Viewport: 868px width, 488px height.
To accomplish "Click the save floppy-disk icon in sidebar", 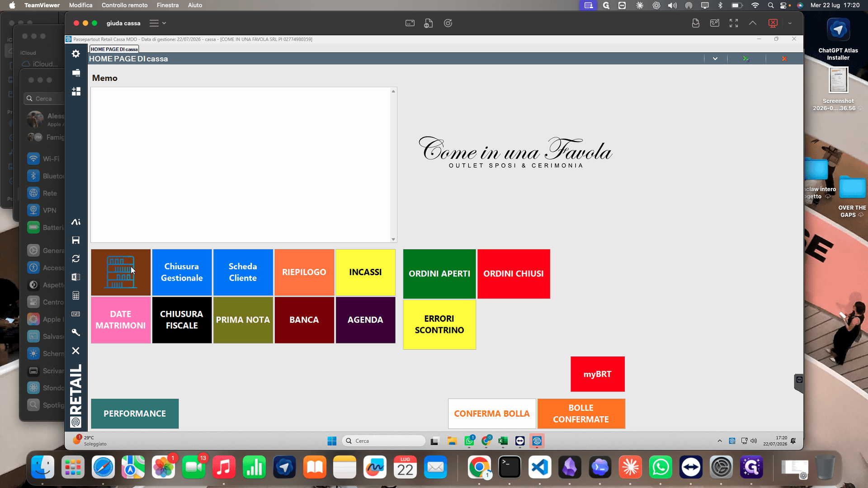I will tap(76, 240).
